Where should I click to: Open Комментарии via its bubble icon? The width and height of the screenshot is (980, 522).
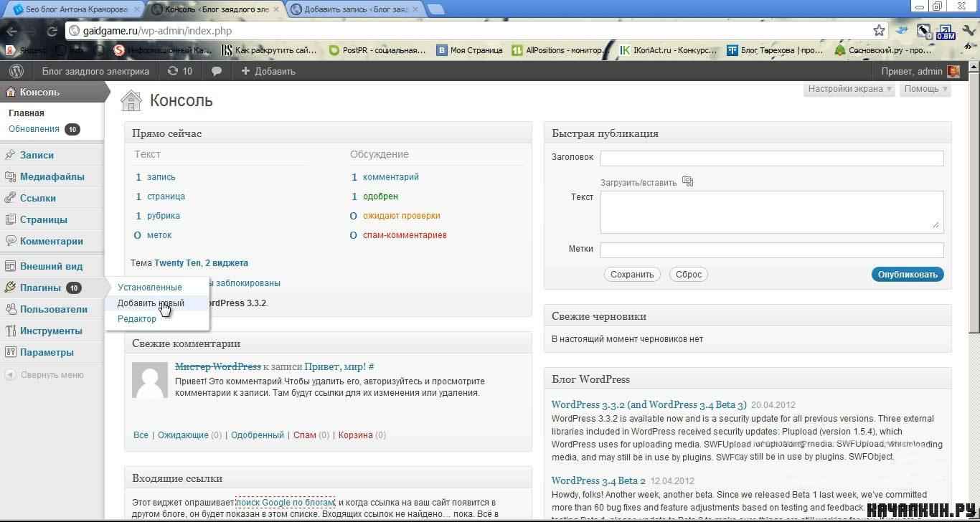(x=10, y=241)
